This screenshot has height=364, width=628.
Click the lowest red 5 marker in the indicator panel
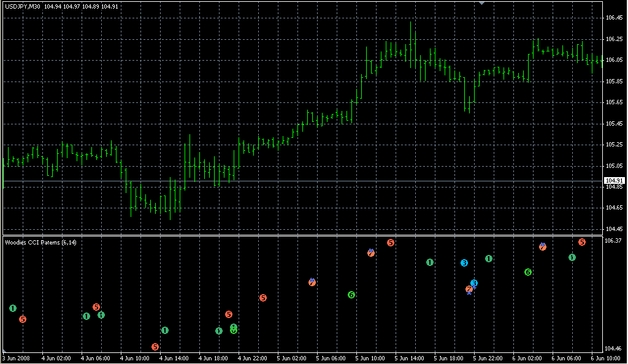pos(155,347)
